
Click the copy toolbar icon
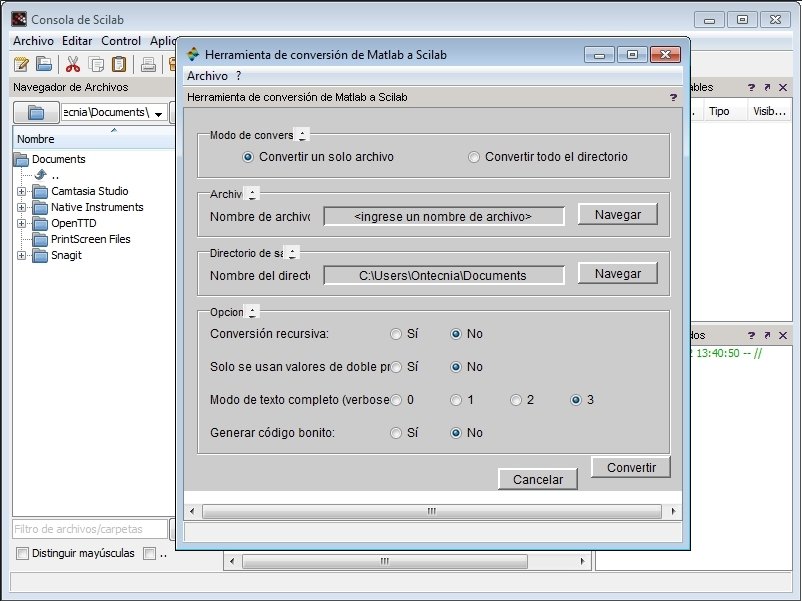pyautogui.click(x=96, y=64)
